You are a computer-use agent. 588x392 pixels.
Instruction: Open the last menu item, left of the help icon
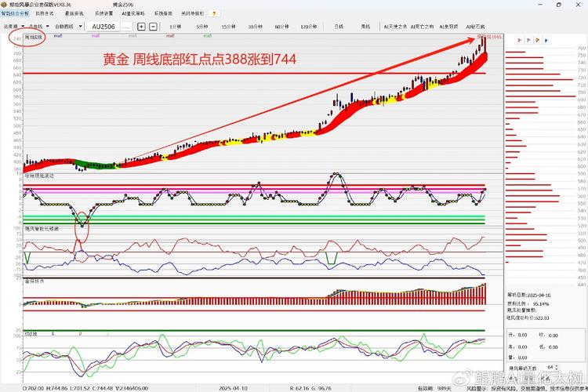click(192, 13)
